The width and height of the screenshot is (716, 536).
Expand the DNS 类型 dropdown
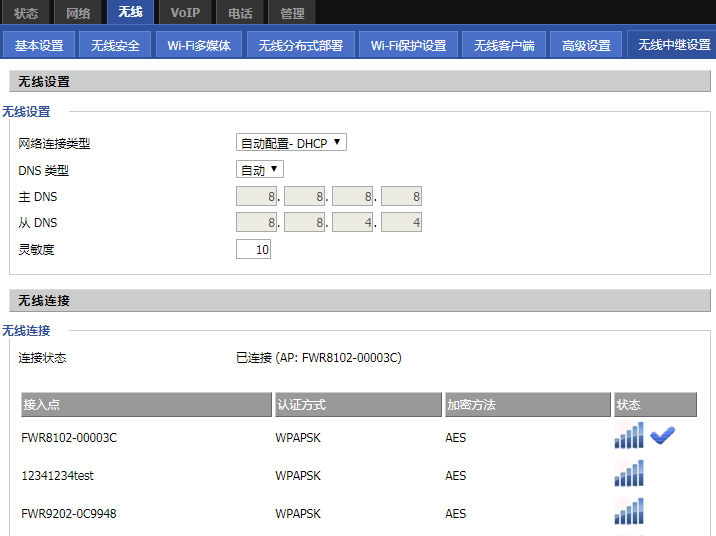tap(260, 170)
